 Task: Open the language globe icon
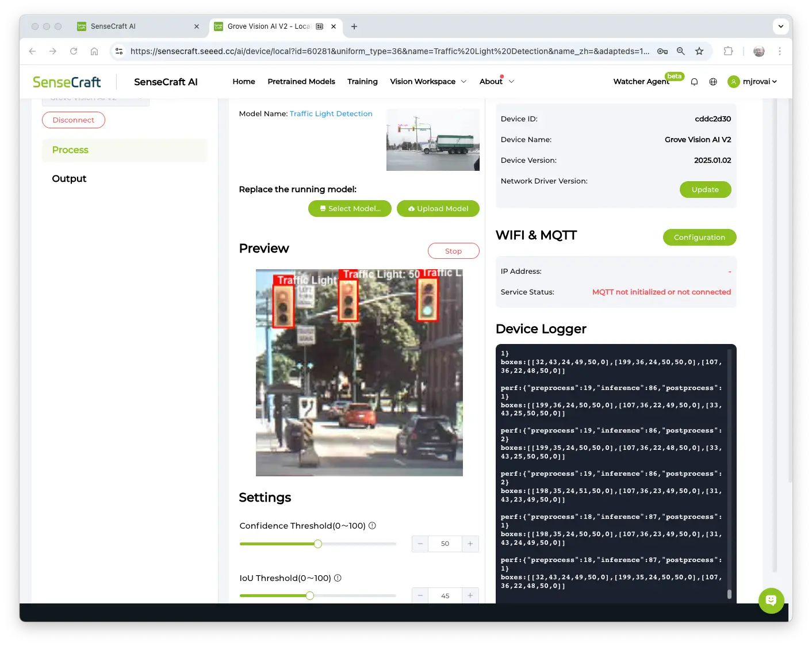click(713, 82)
